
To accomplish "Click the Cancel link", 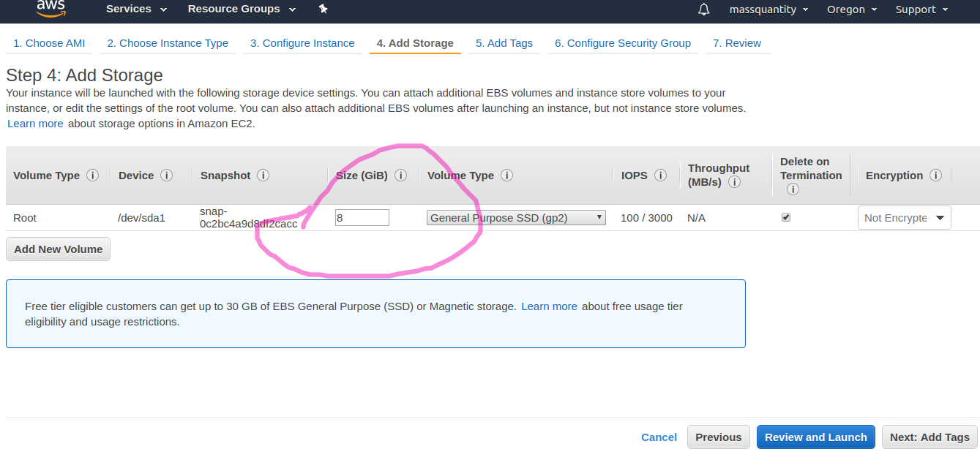I will click(659, 437).
